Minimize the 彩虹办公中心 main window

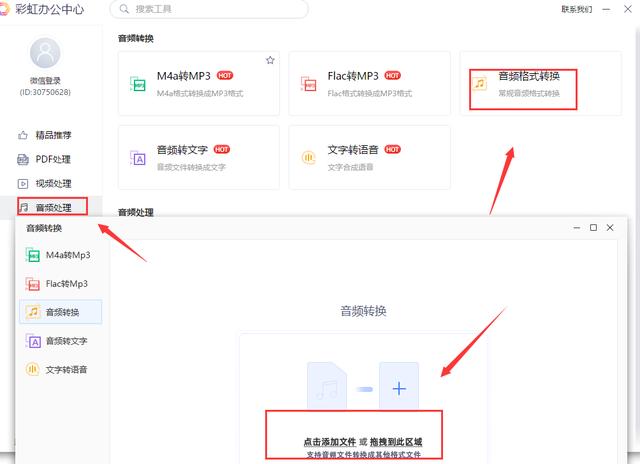(x=607, y=9)
